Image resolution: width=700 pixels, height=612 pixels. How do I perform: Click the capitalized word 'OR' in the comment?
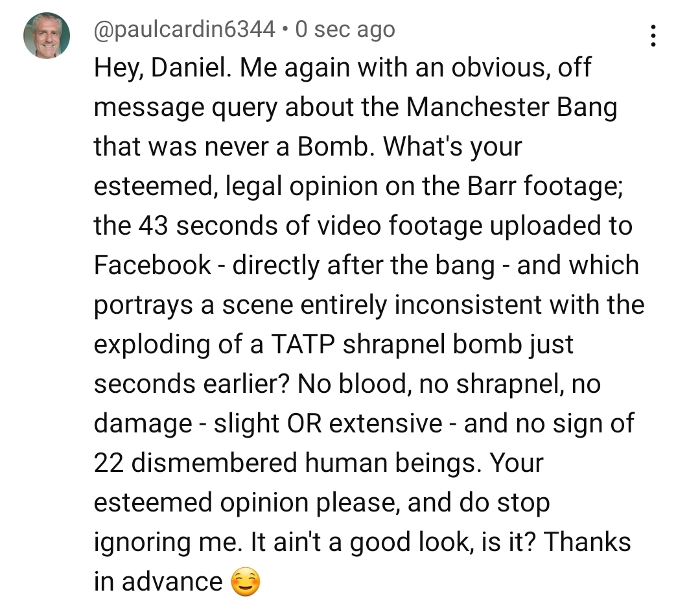click(x=305, y=423)
